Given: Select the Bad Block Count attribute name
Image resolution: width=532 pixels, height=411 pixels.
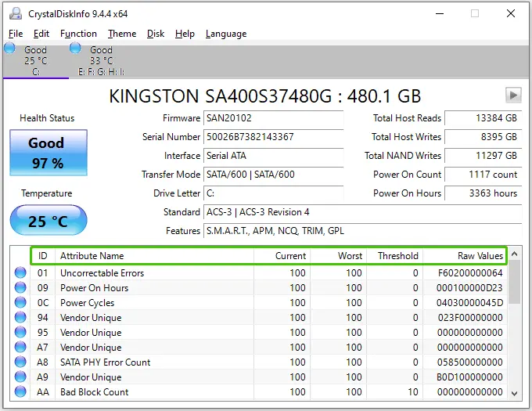Looking at the screenshot, I should click(95, 392).
